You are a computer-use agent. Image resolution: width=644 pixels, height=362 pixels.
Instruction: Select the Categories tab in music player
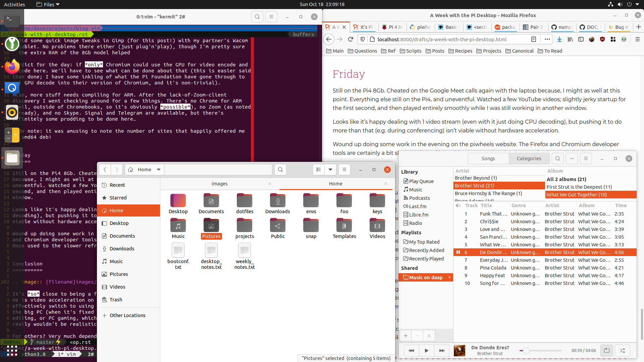529,158
